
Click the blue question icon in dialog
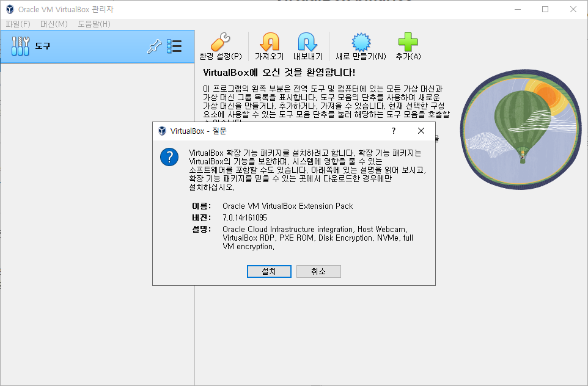click(169, 157)
